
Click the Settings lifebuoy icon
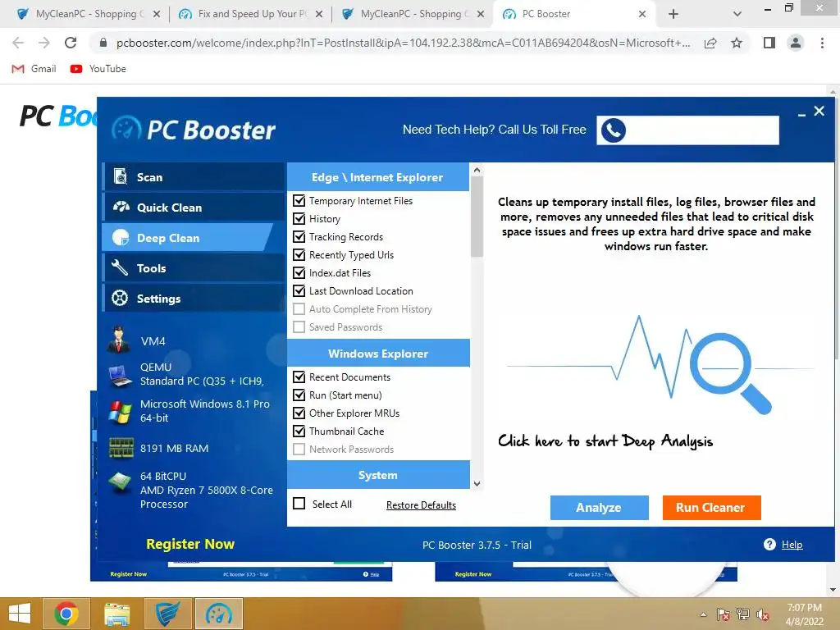pos(120,298)
